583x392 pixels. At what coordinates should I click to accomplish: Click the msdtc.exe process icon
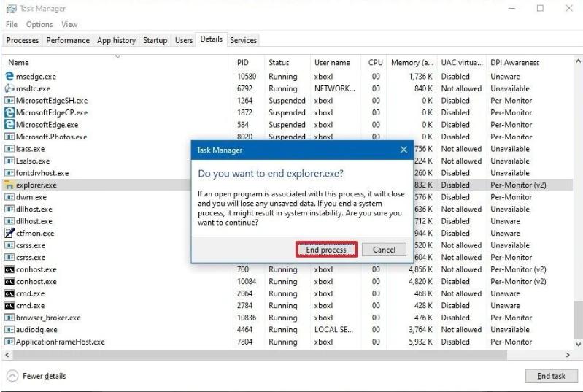pyautogui.click(x=9, y=88)
